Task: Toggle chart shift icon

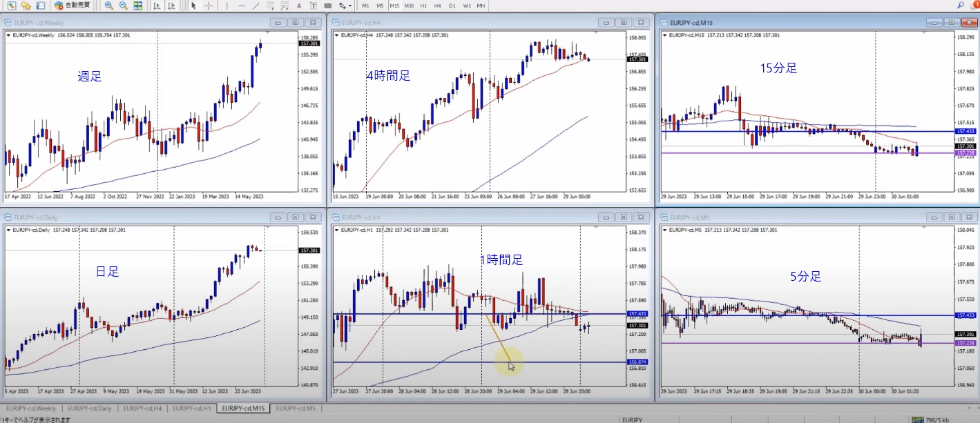Action: click(171, 6)
